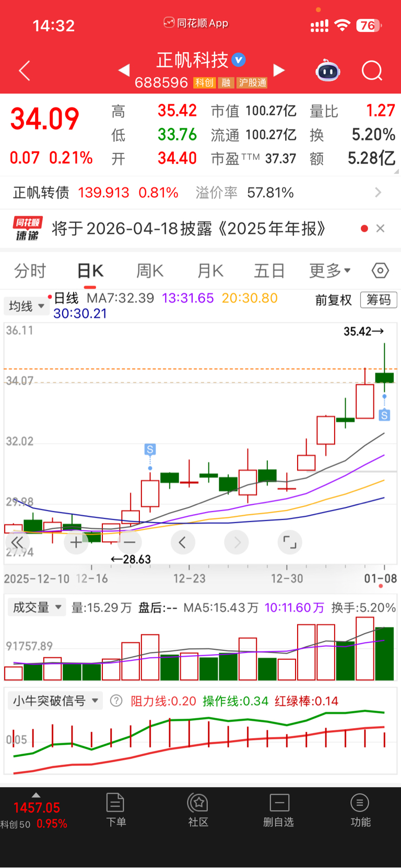
Task: Tap the sell signal S marker on the latest candle
Action: point(384,415)
